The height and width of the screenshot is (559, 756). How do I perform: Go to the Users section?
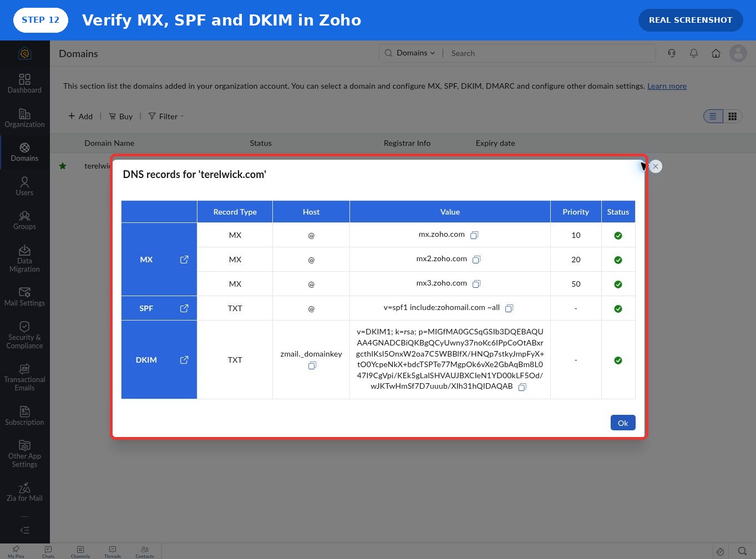coord(24,186)
